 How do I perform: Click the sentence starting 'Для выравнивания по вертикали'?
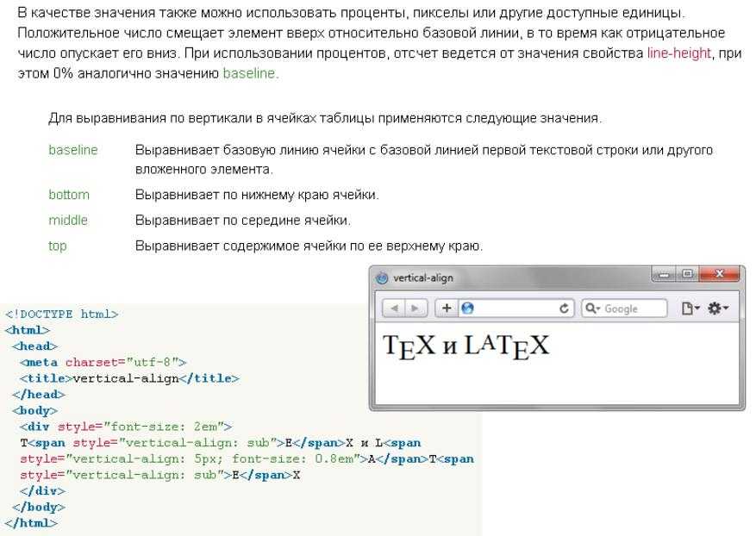click(325, 118)
